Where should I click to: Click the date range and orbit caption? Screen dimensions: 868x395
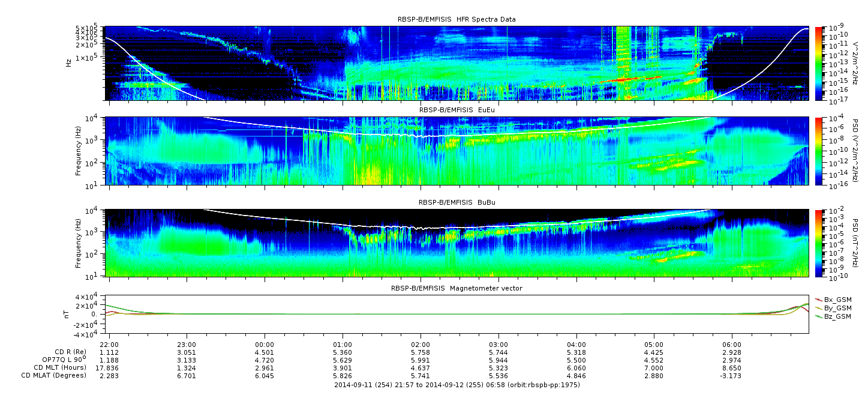tap(456, 384)
